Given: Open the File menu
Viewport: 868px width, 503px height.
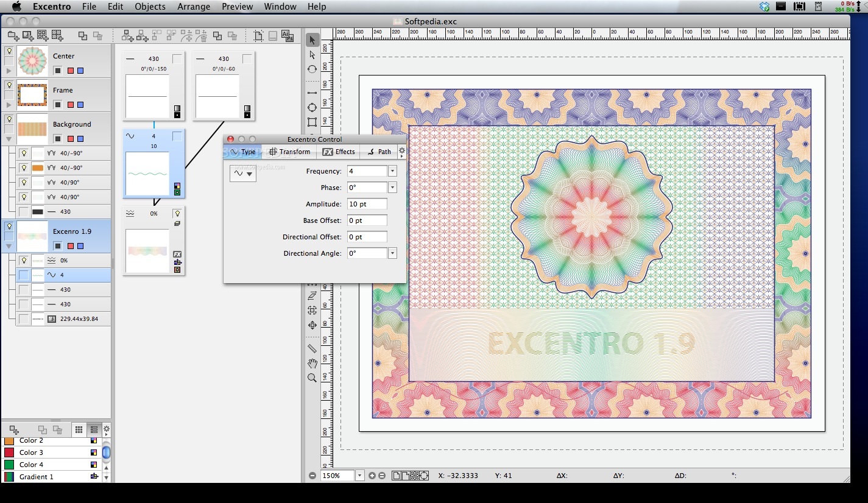Looking at the screenshot, I should click(89, 7).
